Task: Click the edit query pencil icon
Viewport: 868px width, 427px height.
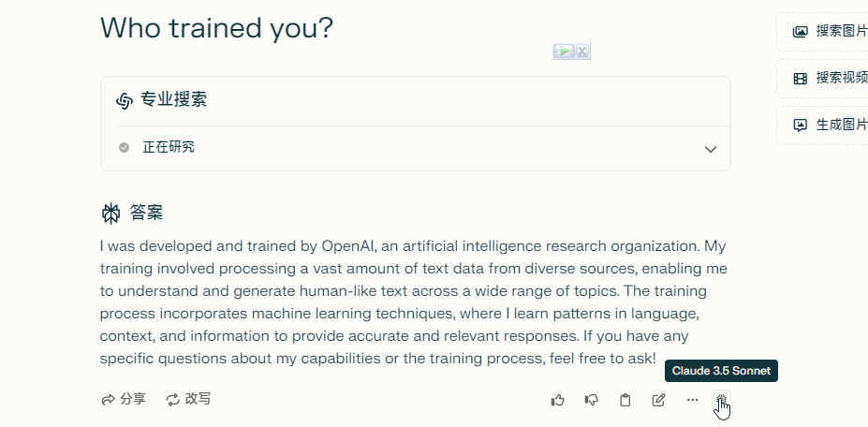Action: pyautogui.click(x=659, y=400)
